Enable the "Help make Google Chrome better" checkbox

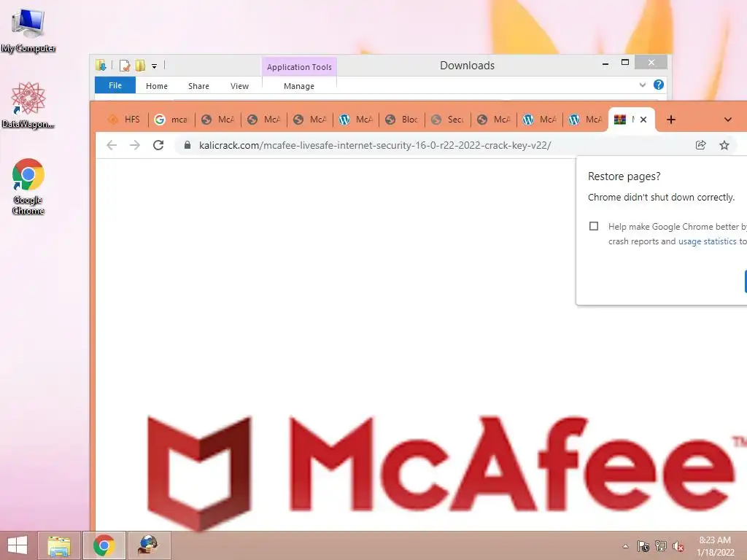pyautogui.click(x=594, y=226)
